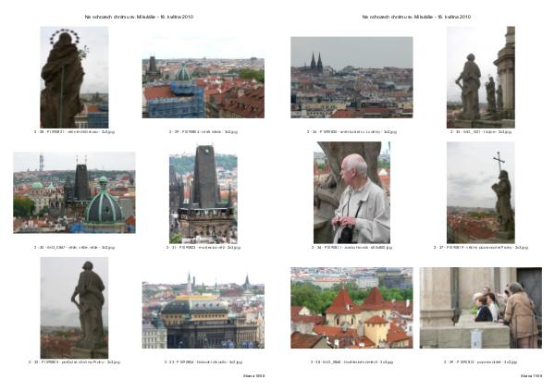The height and width of the screenshot is (392, 555).
Task: Click the left page title heading
Action: point(139,17)
